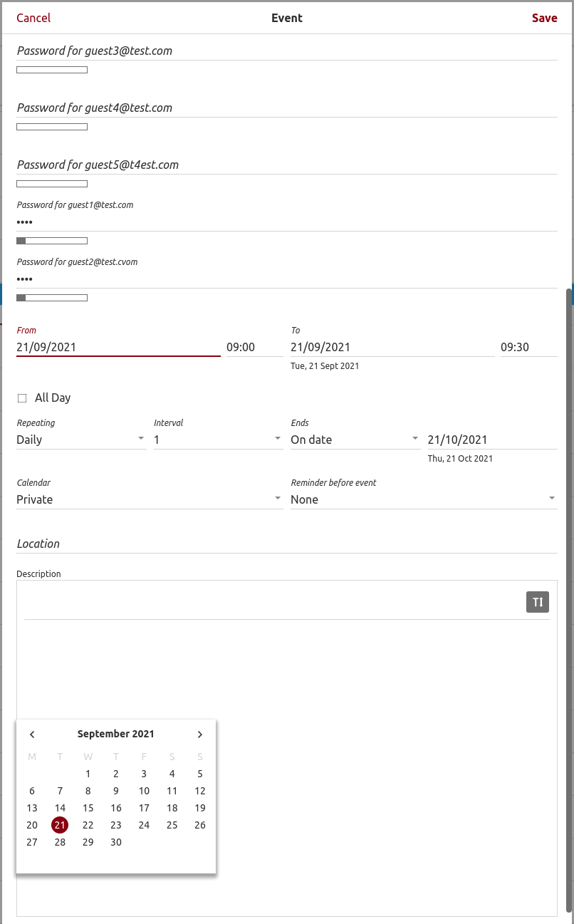Screen dimensions: 574x924
Task: Select the highlighted date 21 in picker
Action: [60, 825]
